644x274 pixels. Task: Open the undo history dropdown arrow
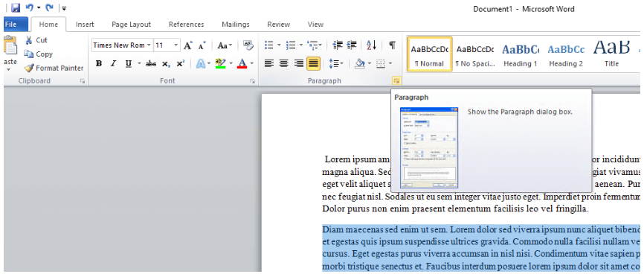[39, 7]
